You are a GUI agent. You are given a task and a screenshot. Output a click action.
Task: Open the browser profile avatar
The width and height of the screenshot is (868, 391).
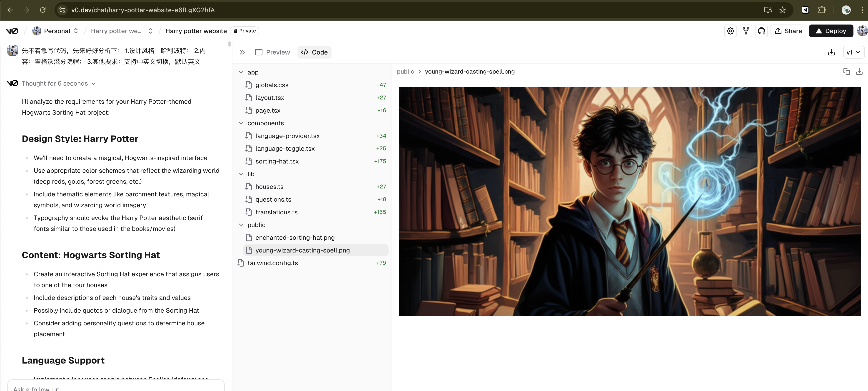846,10
